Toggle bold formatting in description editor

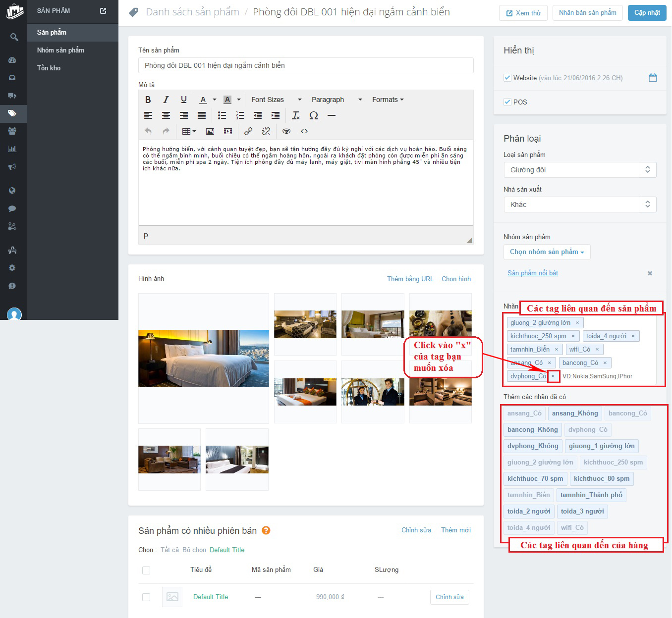click(148, 100)
